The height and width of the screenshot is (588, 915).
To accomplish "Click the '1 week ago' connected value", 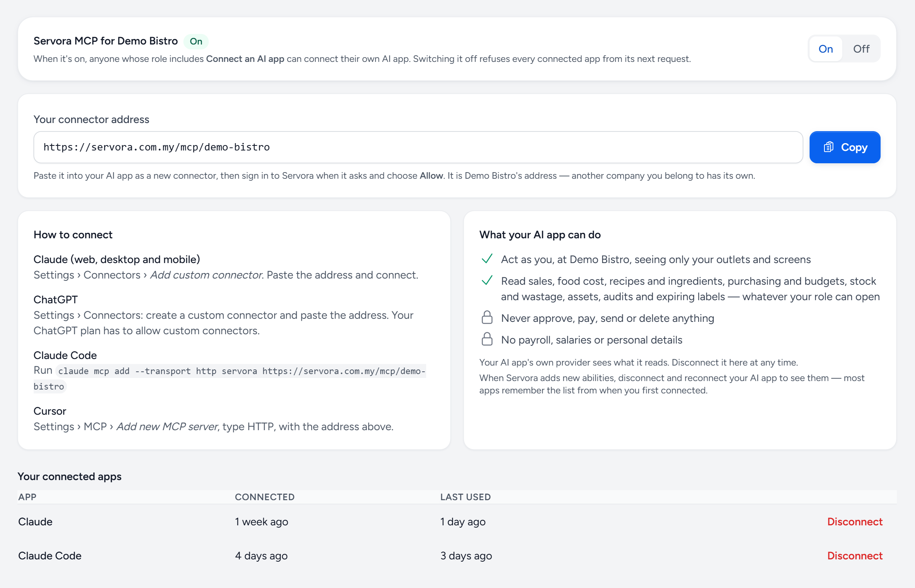I will pos(262,521).
